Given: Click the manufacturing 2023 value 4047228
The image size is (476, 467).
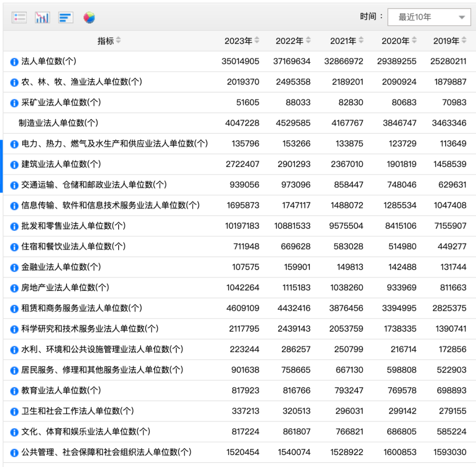Looking at the screenshot, I should click(242, 123).
